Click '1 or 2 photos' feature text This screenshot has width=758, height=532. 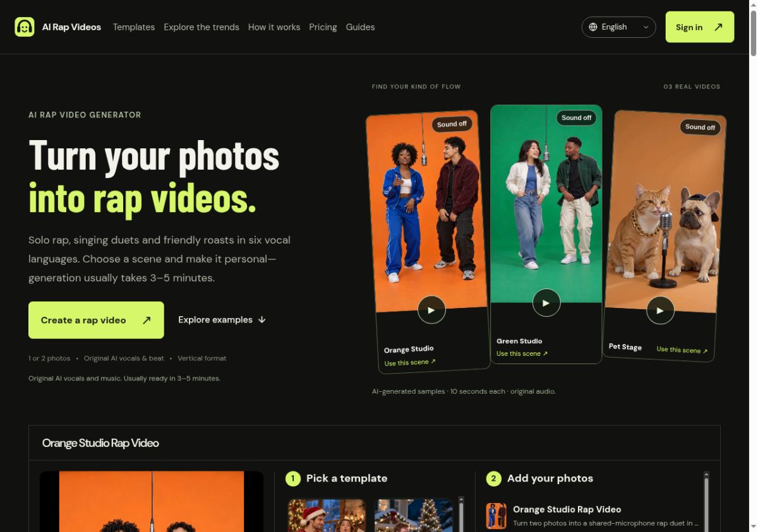49,358
